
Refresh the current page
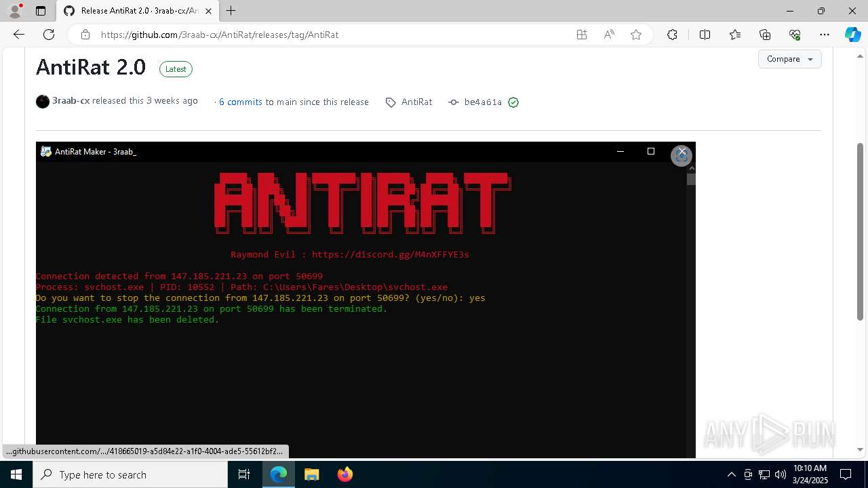[x=49, y=35]
